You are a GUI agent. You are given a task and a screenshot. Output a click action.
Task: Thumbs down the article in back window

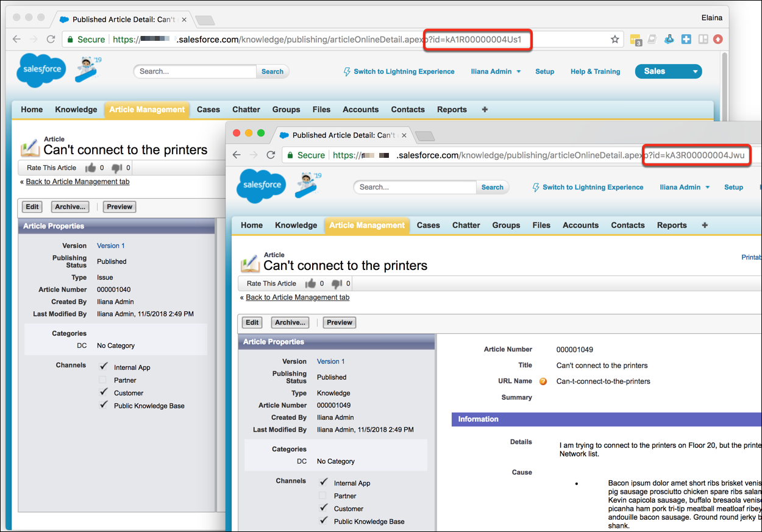[117, 168]
